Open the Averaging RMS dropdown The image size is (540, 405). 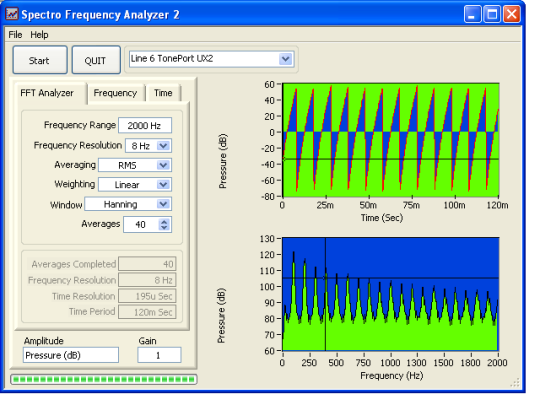pyautogui.click(x=163, y=165)
